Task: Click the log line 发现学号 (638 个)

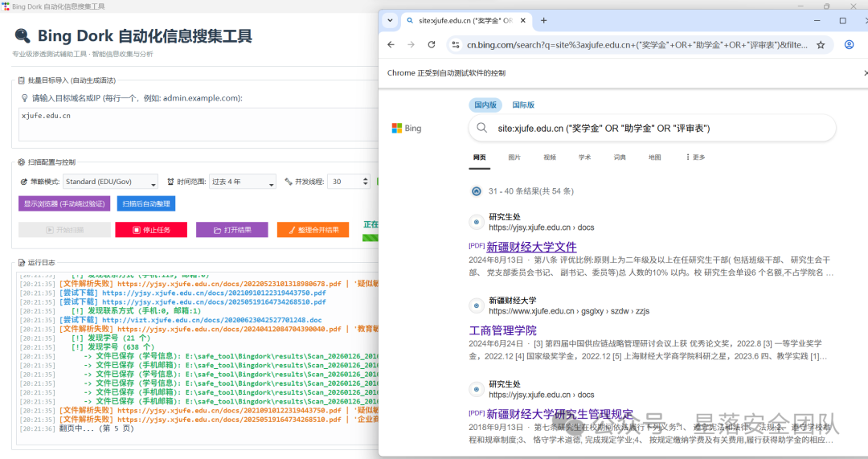Action: click(x=113, y=347)
